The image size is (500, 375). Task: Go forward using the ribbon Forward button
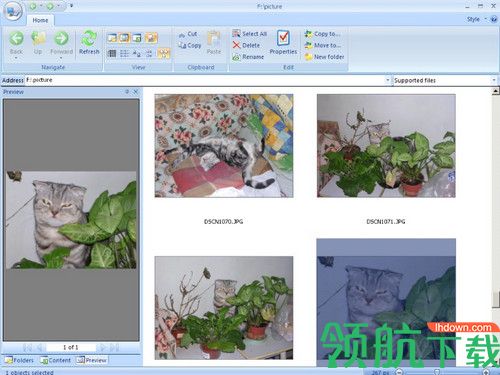(x=62, y=42)
